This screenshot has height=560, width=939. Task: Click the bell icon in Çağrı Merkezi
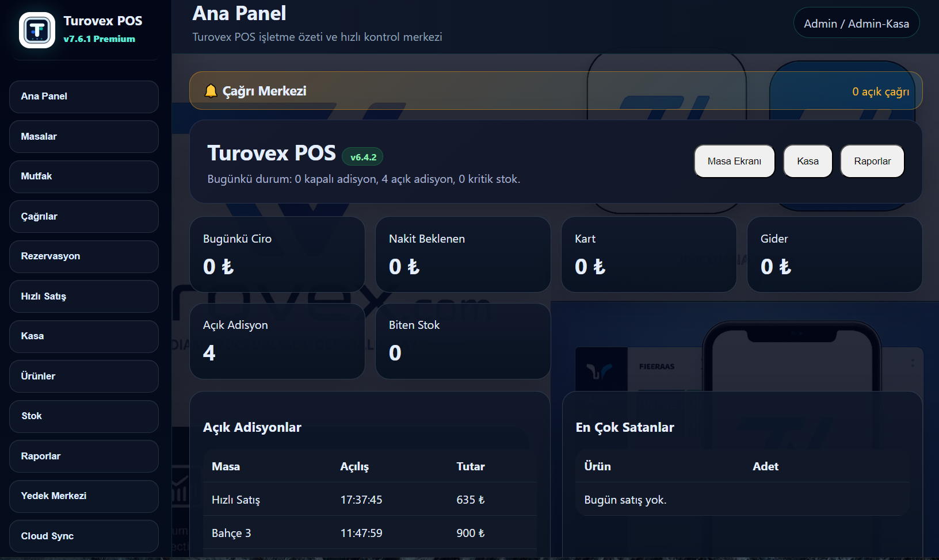click(211, 91)
